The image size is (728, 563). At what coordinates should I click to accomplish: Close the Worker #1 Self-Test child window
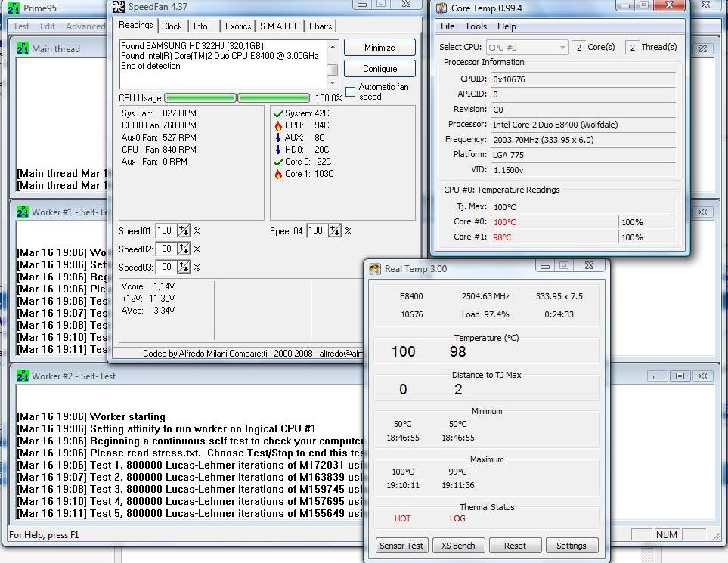coord(702,212)
